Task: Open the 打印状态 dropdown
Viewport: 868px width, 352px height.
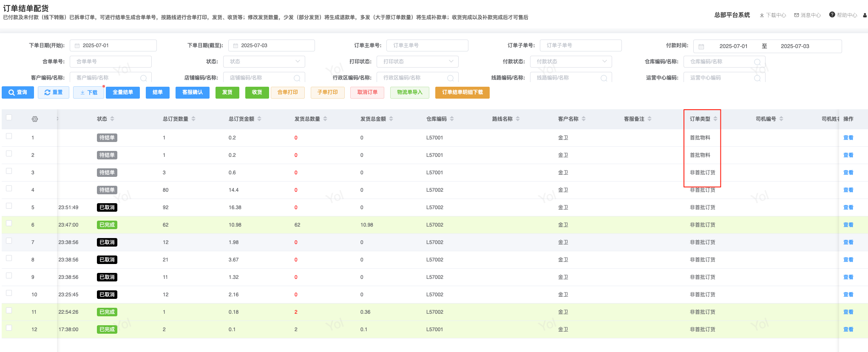Action: (x=417, y=62)
